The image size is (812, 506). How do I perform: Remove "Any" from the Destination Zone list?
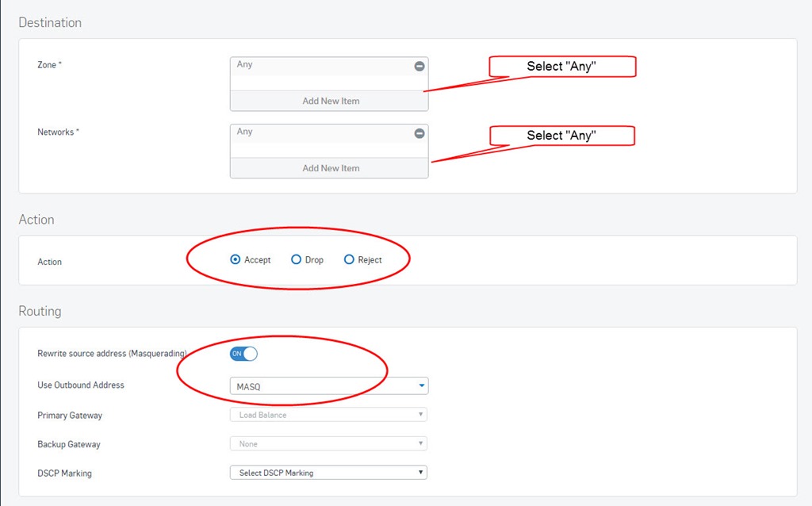coord(419,66)
